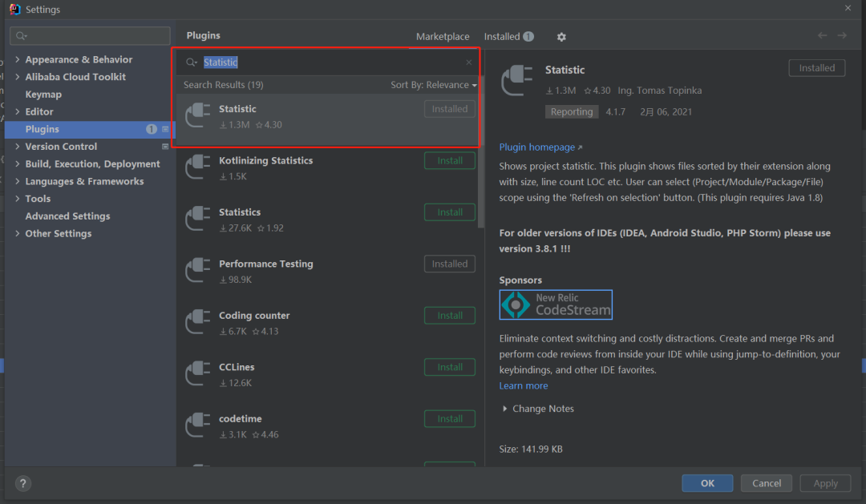Click the plugin search field containing Statistic
The width and height of the screenshot is (866, 504).
pyautogui.click(x=329, y=62)
